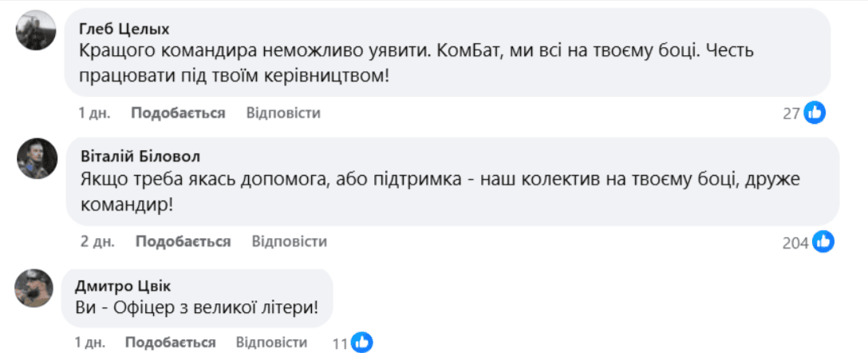
Task: View reactions count 27 on Глеб's comment
Action: coord(791,113)
